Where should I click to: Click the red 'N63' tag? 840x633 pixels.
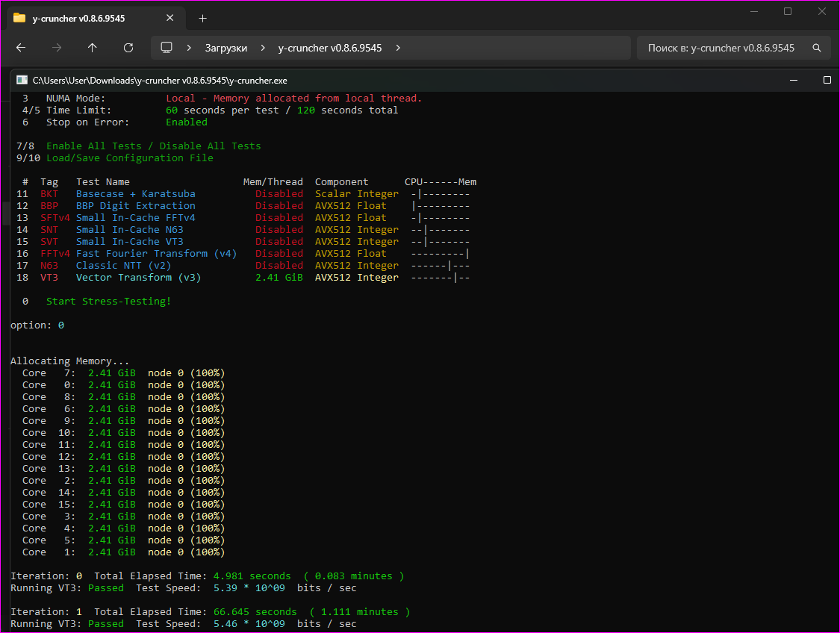point(49,266)
